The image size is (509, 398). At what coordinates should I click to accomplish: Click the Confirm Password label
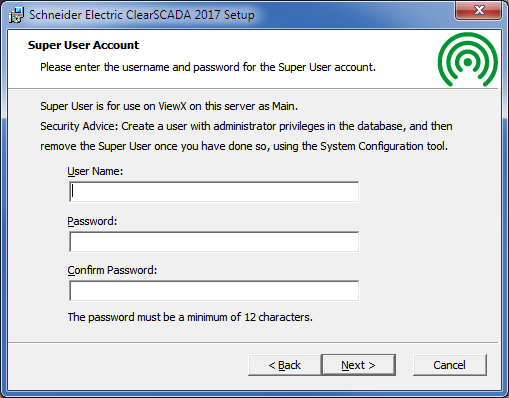[x=112, y=270]
